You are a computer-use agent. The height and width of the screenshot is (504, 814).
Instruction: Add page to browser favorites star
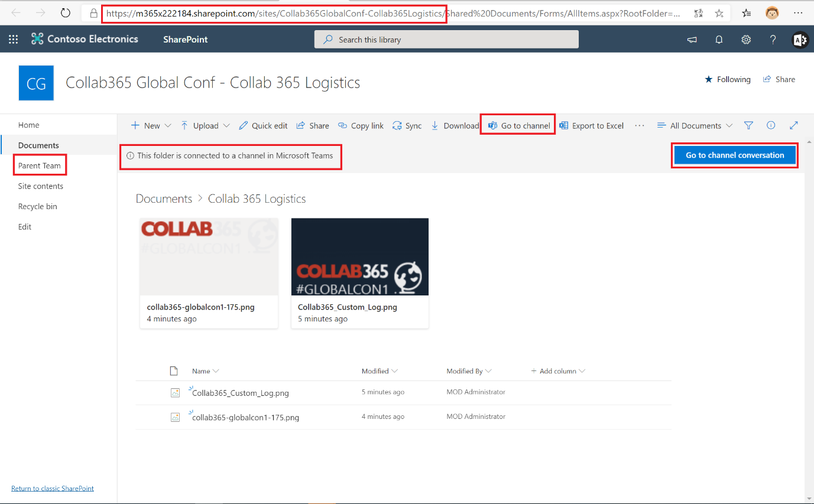pos(719,12)
